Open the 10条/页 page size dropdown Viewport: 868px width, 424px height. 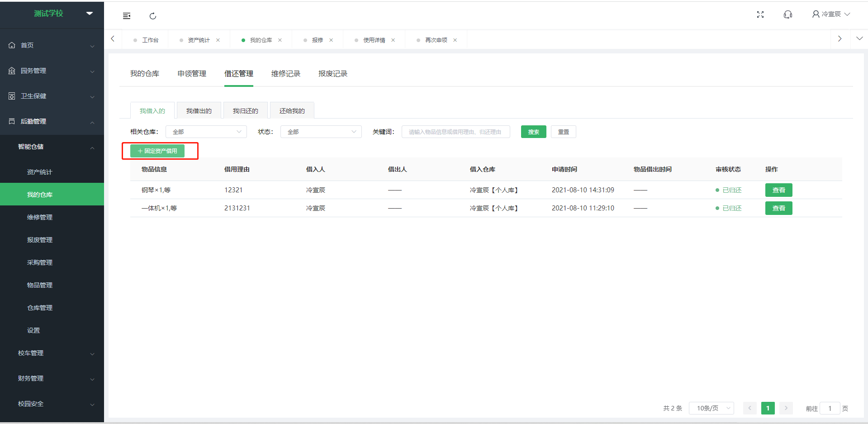[711, 408]
